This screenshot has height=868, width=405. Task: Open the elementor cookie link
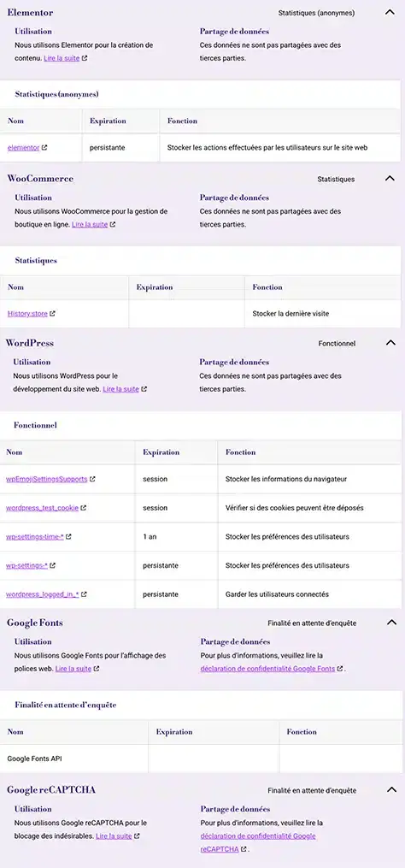(x=23, y=148)
